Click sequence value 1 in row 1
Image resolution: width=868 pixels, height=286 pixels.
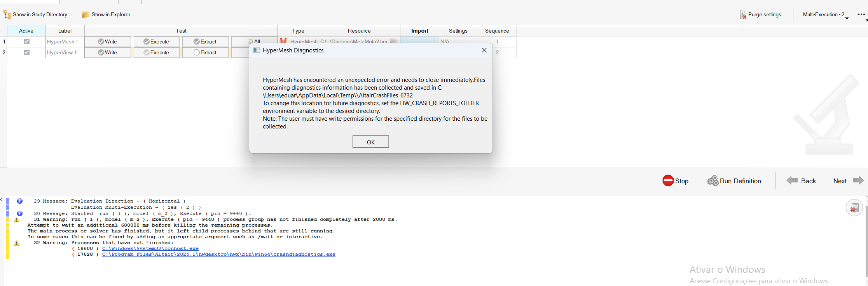point(497,42)
